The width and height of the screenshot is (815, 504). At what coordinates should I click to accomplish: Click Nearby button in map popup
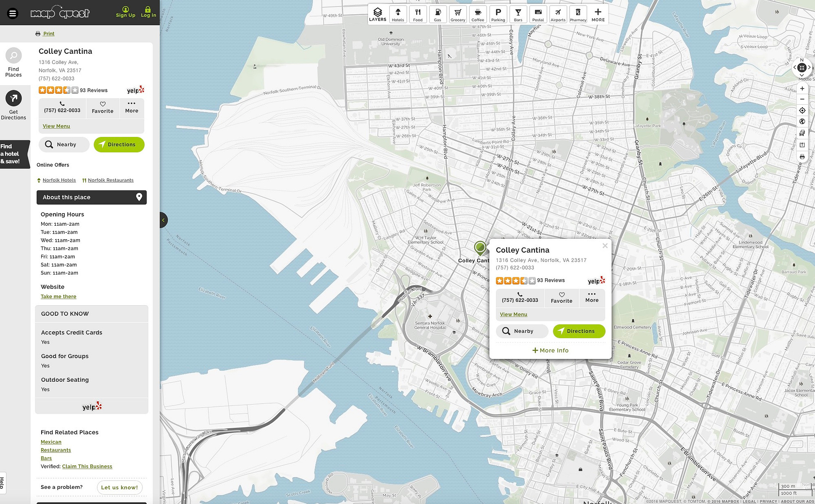522,331
